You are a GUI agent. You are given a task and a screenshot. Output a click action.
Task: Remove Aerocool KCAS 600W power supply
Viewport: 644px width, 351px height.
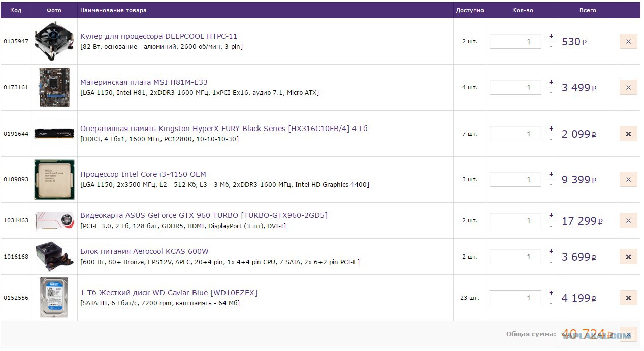(628, 257)
